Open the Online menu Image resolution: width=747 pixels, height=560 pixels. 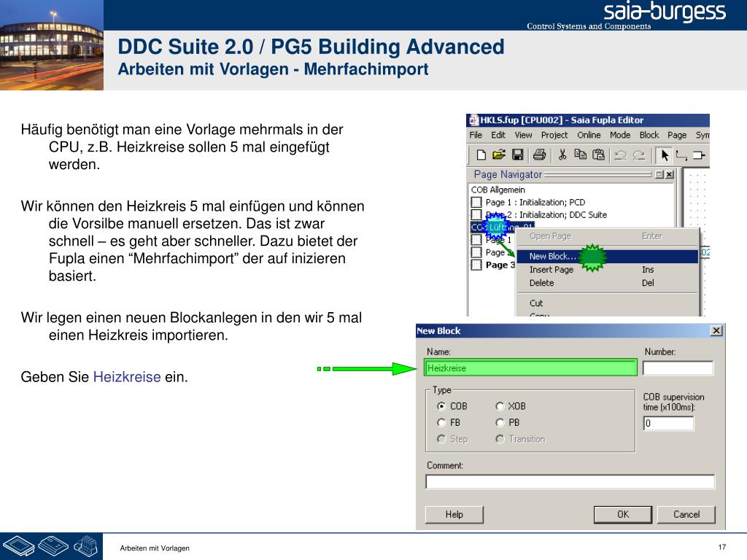pyautogui.click(x=589, y=135)
